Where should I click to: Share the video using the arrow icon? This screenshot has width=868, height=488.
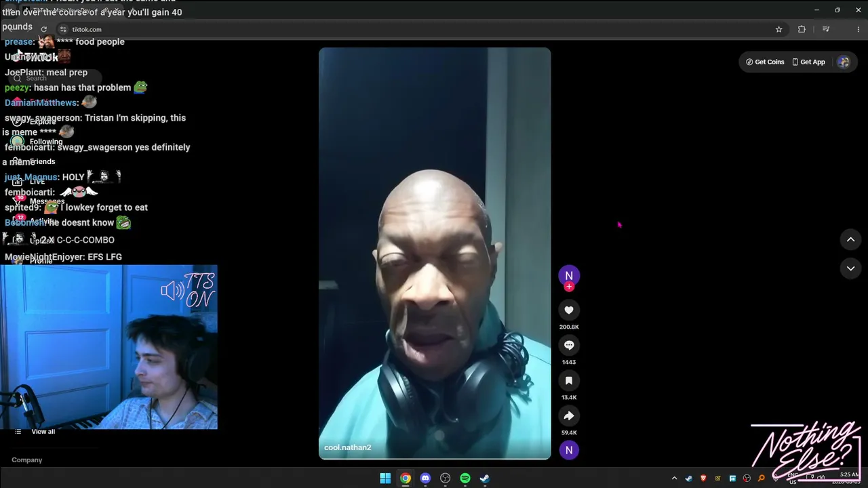tap(569, 416)
